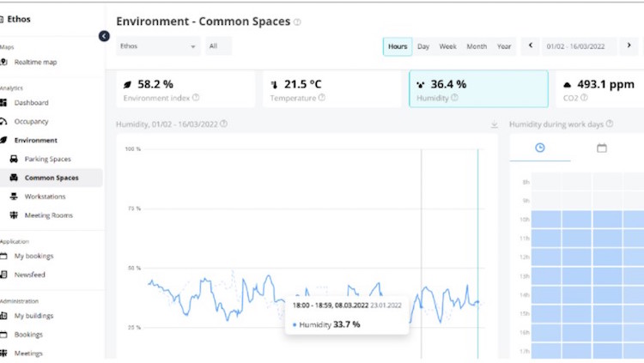Image resolution: width=644 pixels, height=363 pixels.
Task: Open the All filter dropdown
Action: [218, 46]
